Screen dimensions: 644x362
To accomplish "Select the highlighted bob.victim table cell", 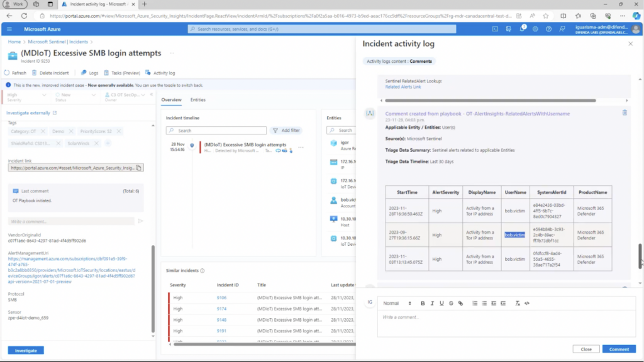I will point(514,235).
